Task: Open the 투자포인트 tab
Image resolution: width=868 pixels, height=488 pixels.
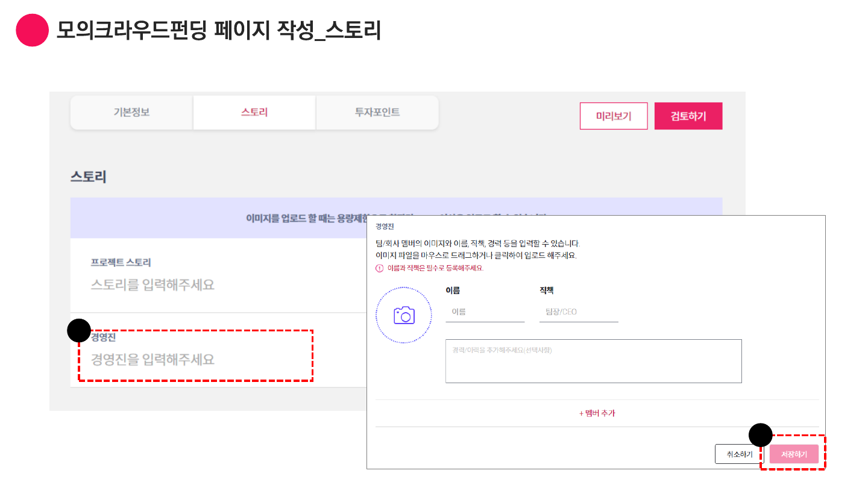Action: point(377,113)
